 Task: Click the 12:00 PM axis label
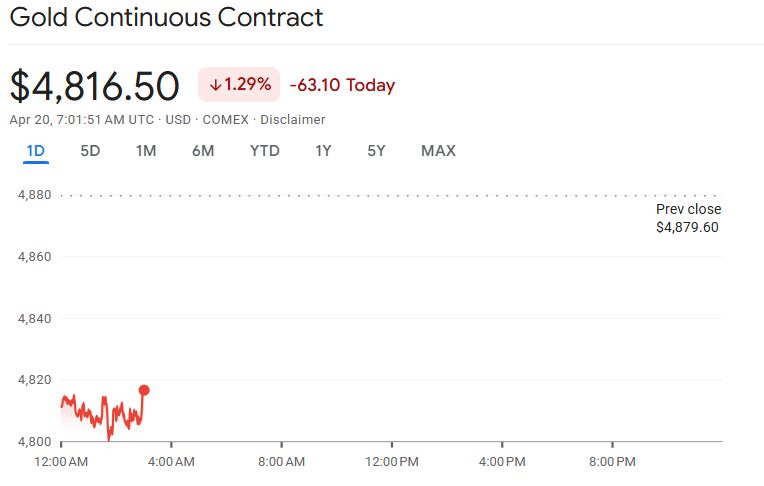391,462
